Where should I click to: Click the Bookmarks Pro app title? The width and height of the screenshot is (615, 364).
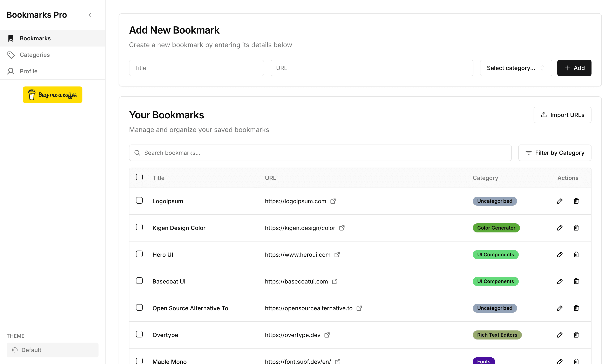[x=36, y=15]
